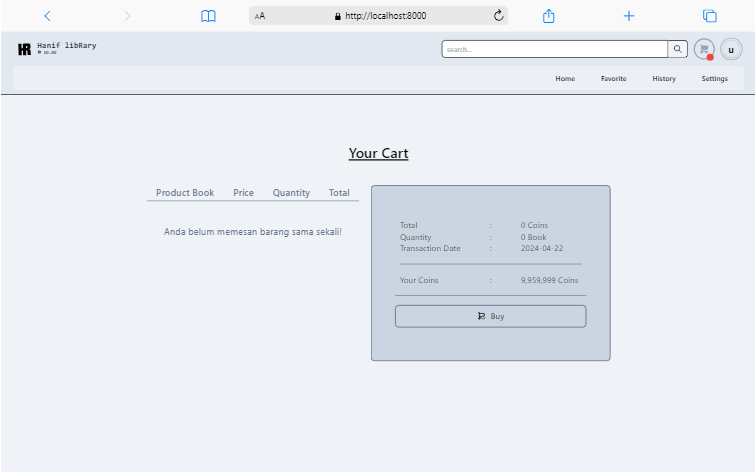
Task: Click the browser forward arrow
Action: 127,16
